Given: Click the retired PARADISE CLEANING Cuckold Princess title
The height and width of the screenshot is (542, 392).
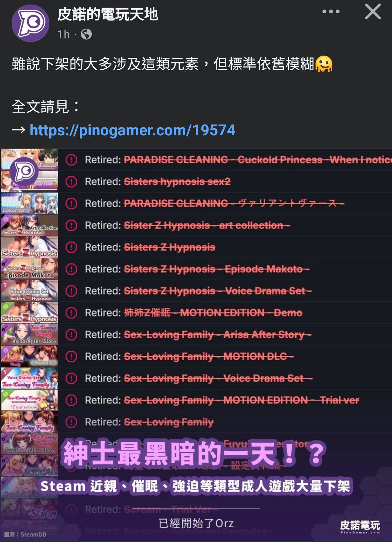Looking at the screenshot, I should coord(258,160).
